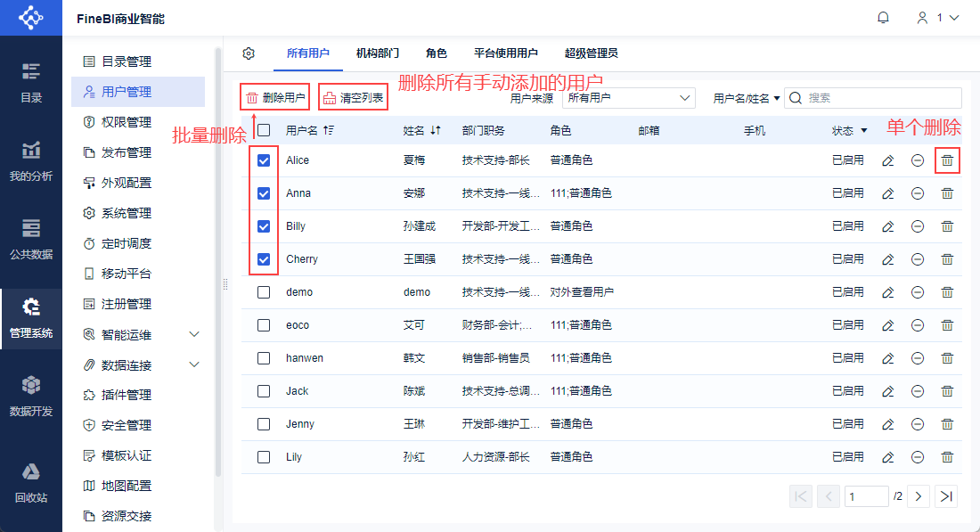Click the page number input field
Screen dimensions: 980x532
tap(866, 495)
